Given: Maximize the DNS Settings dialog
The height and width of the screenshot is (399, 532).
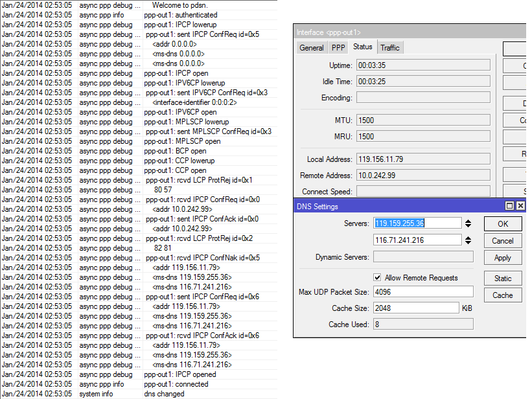Looking at the screenshot, I should coord(509,206).
